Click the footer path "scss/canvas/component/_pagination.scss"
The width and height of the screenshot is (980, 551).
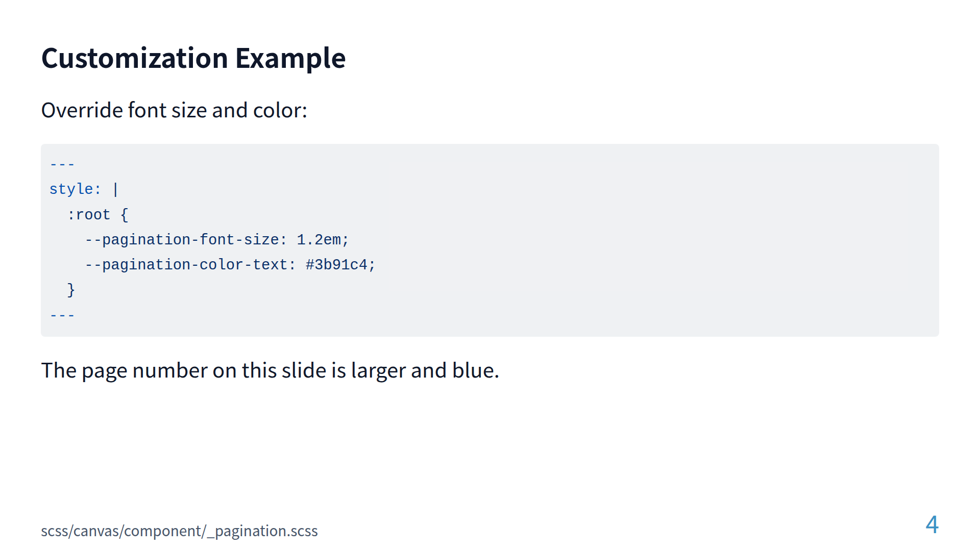coord(179,531)
